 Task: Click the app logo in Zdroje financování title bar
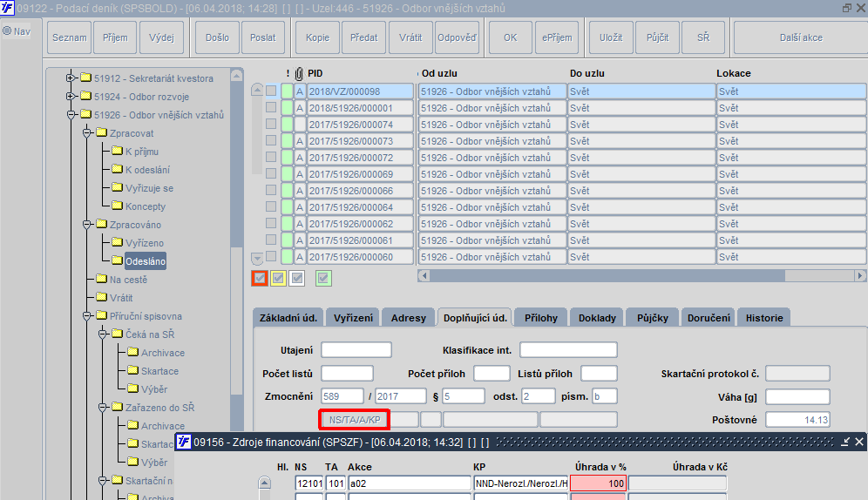[183, 442]
